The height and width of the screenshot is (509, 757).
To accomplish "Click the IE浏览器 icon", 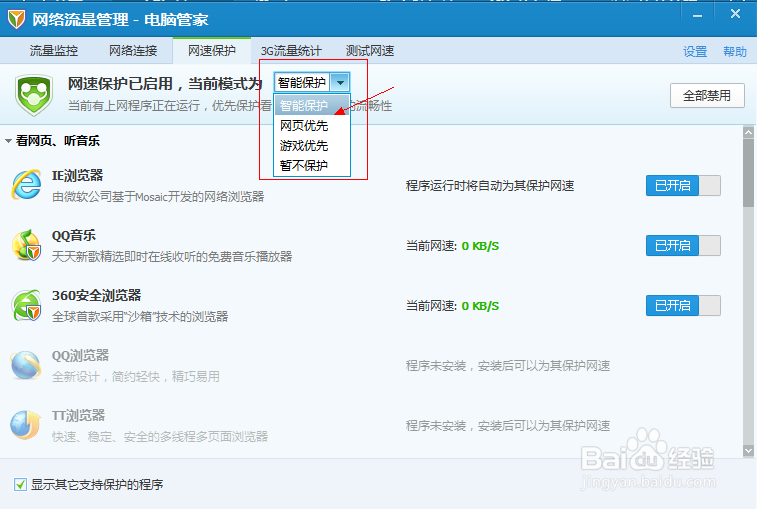I will (x=27, y=184).
